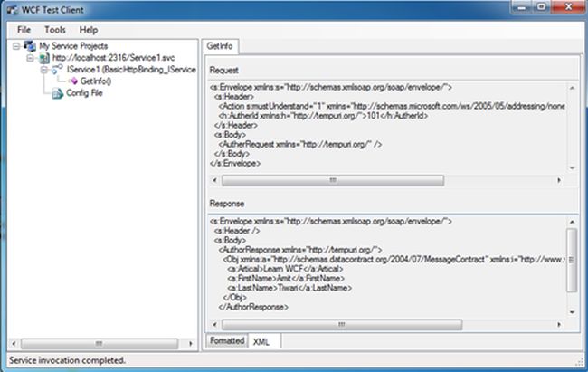Collapse the localhost:2316 service node
This screenshot has height=372, width=588.
click(31, 58)
